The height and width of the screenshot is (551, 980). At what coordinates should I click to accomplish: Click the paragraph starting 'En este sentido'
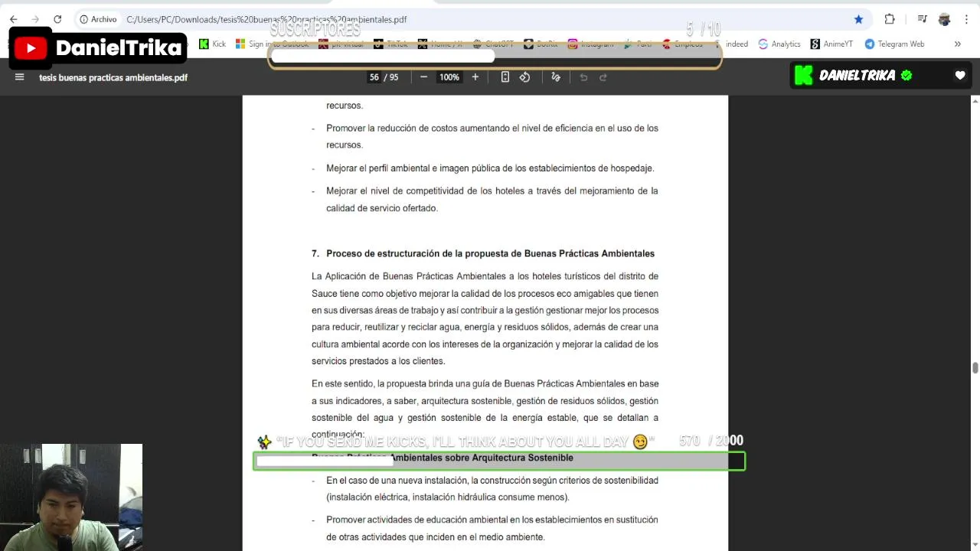coord(485,409)
